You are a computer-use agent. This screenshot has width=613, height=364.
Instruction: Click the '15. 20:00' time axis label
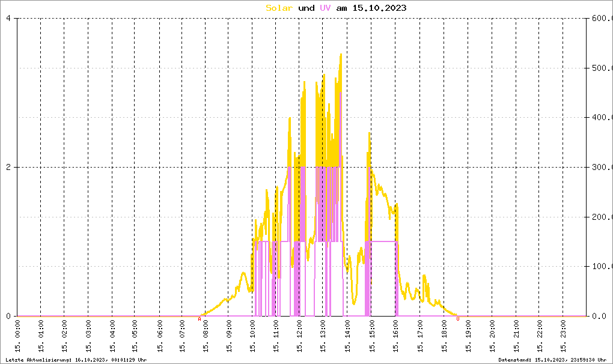coord(492,336)
